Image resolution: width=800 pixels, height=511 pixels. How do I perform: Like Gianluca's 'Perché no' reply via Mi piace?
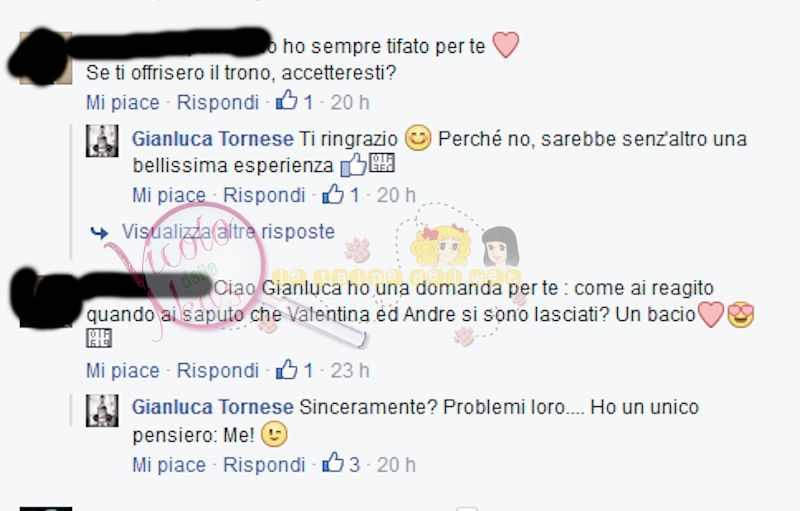coord(169,195)
